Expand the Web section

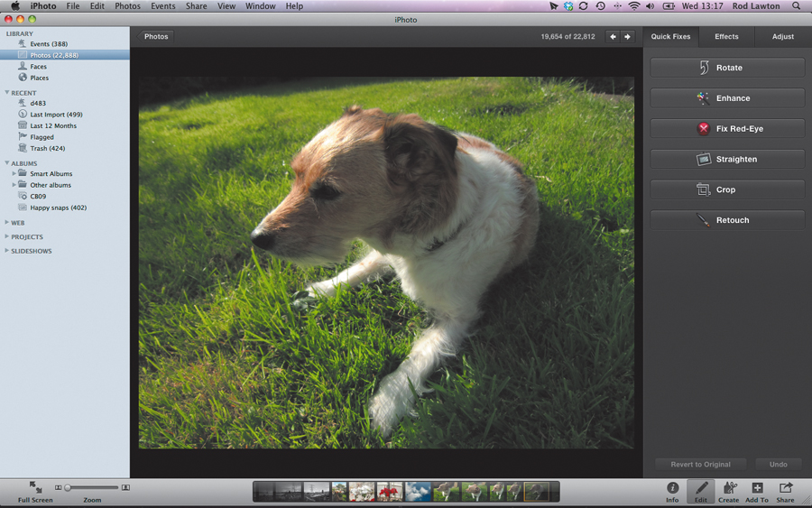tap(6, 222)
